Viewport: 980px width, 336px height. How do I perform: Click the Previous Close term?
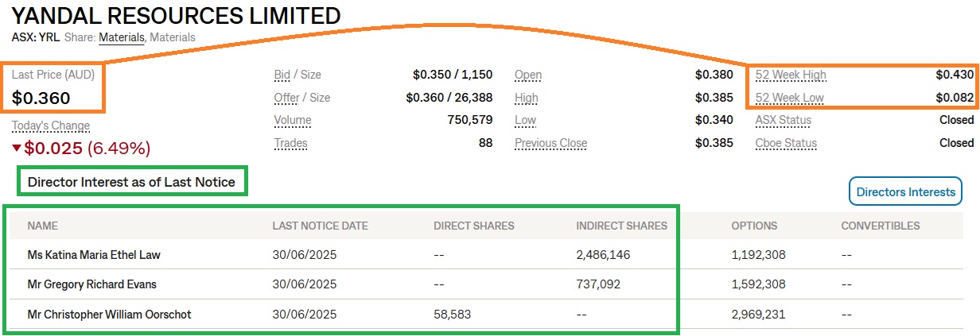pyautogui.click(x=550, y=144)
